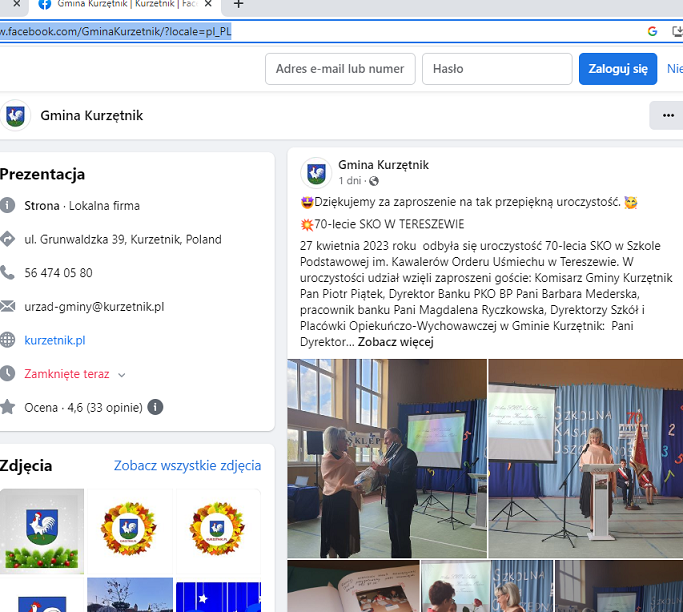The width and height of the screenshot is (683, 612).
Task: Open the second autumn leaf wreath photo
Action: point(218,531)
